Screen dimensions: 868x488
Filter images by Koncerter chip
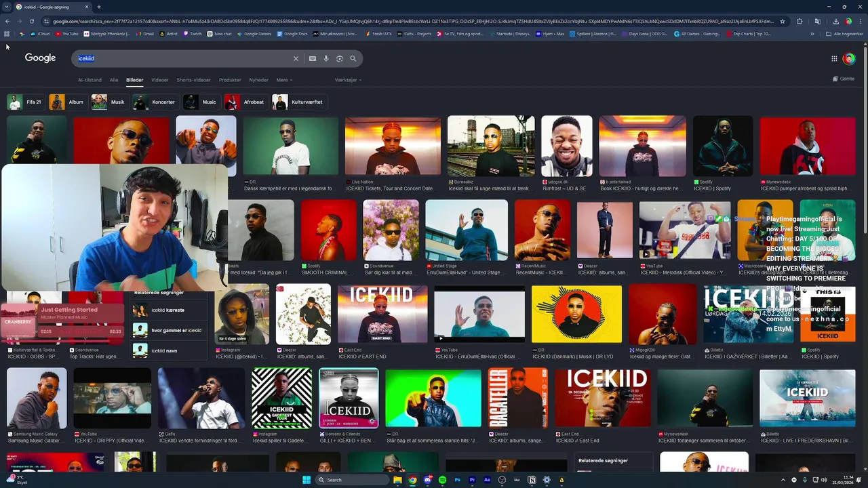coord(155,102)
